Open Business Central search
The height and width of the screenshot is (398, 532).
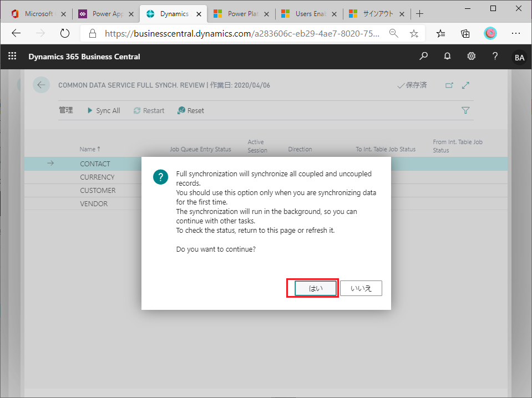pyautogui.click(x=423, y=56)
